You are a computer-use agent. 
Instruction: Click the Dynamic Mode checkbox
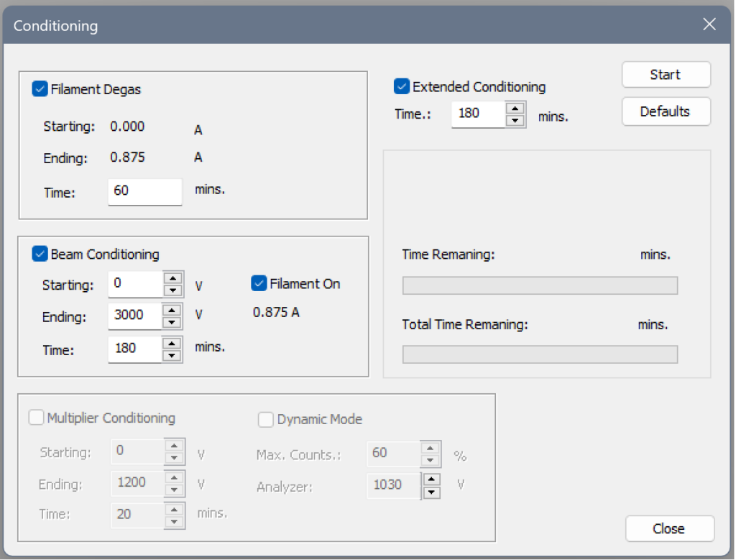pos(265,419)
